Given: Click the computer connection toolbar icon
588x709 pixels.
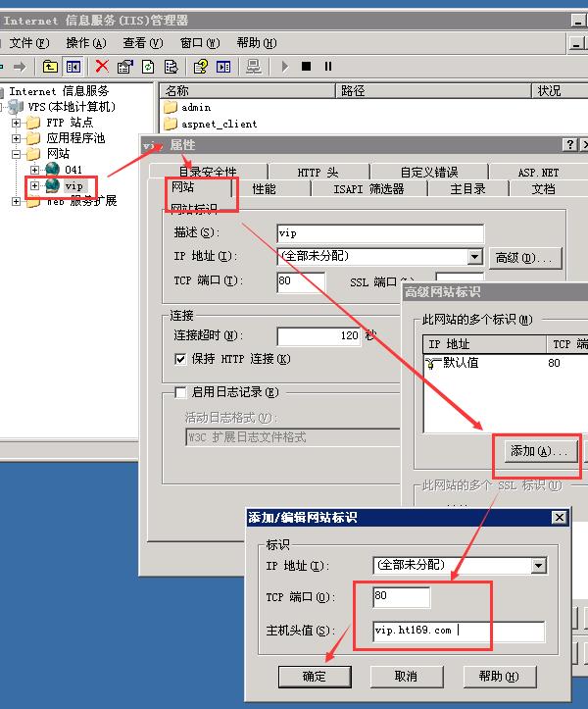Looking at the screenshot, I should point(253,67).
